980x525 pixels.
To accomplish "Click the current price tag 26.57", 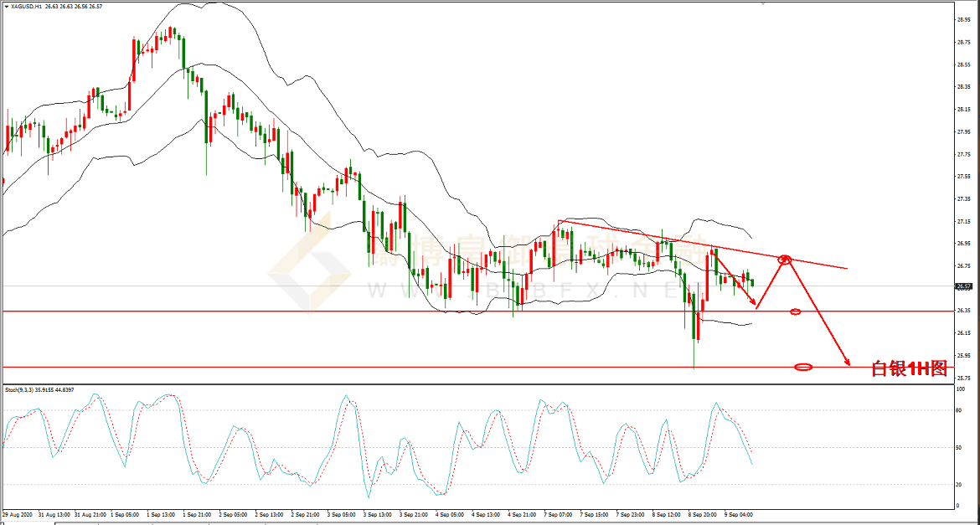I will pos(964,286).
